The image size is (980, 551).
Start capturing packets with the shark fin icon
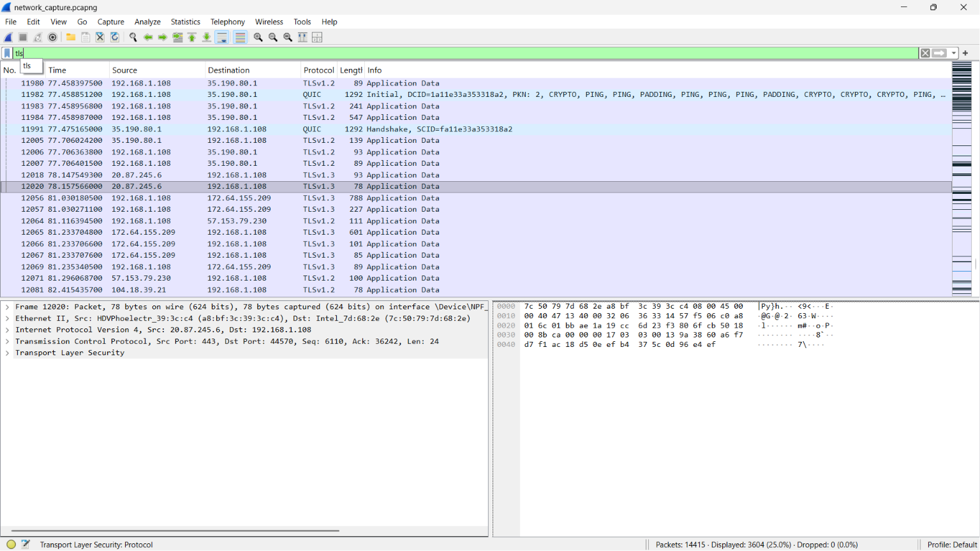click(8, 38)
